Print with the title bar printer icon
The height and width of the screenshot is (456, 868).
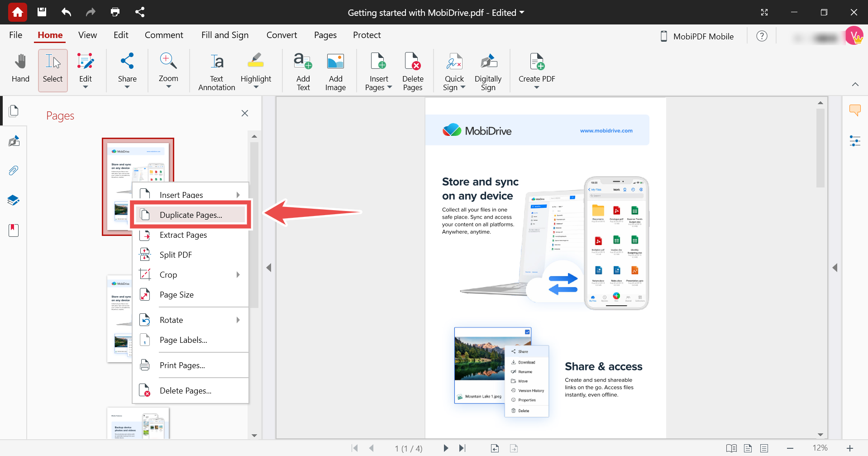coord(115,12)
